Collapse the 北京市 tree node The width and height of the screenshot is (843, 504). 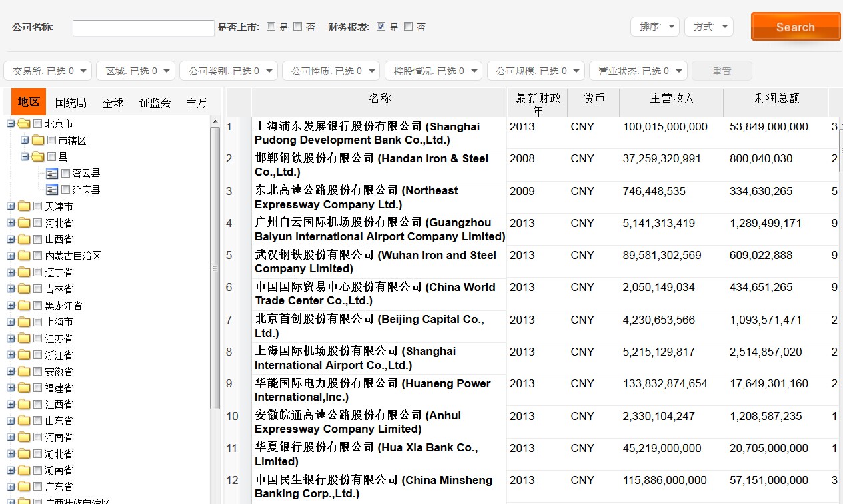pyautogui.click(x=11, y=124)
